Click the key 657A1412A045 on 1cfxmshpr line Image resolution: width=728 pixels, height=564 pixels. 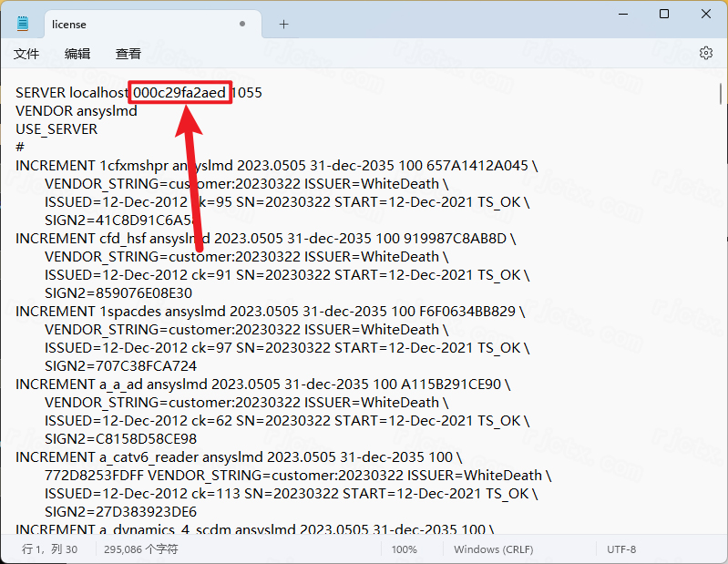pyautogui.click(x=477, y=166)
